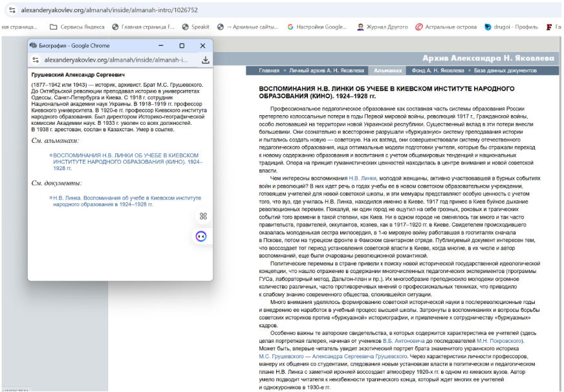The height and width of the screenshot is (392, 564).
Task: Click the download icon in popup address bar
Action: click(x=205, y=60)
